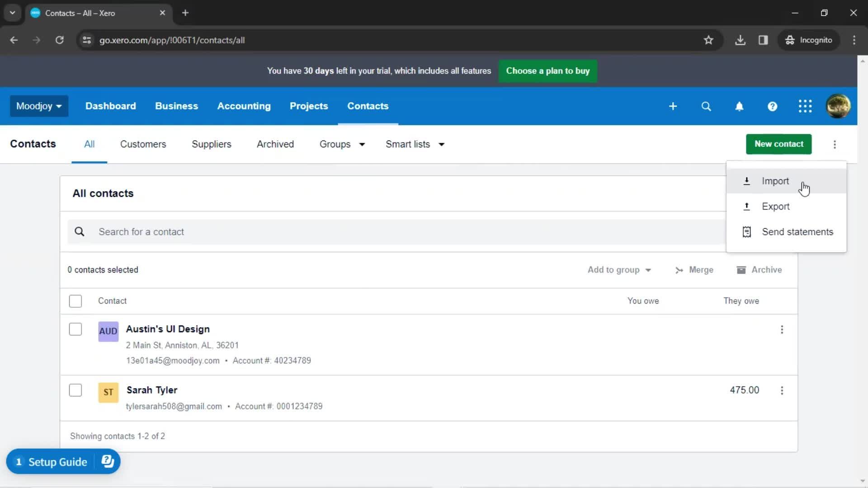Open the browser downloads icon

[x=740, y=40]
